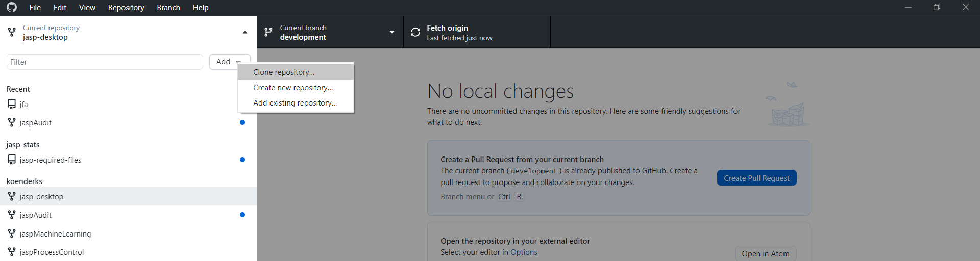The height and width of the screenshot is (261, 980).
Task: Select jasp-desktop in the koenderks list
Action: click(129, 196)
